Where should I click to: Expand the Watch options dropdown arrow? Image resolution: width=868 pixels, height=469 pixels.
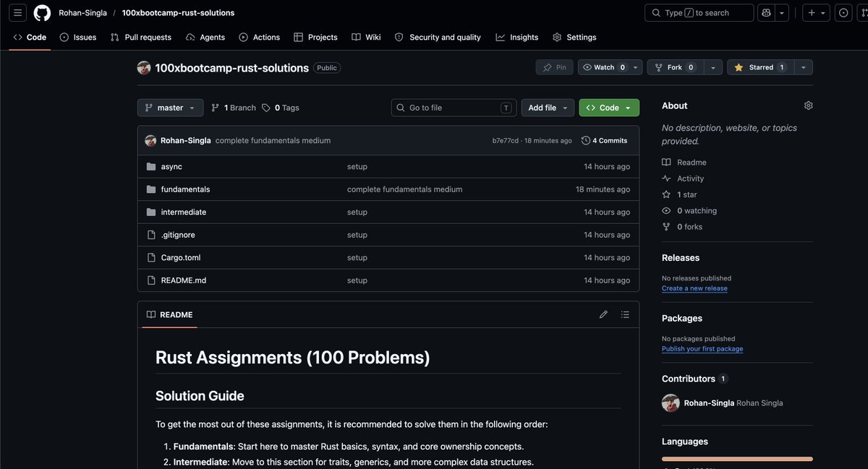[636, 67]
